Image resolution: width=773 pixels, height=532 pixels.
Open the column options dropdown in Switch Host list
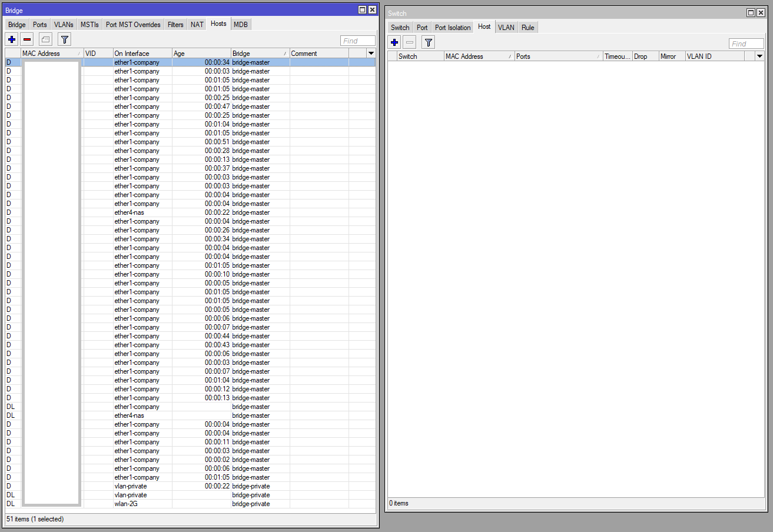pyautogui.click(x=759, y=56)
